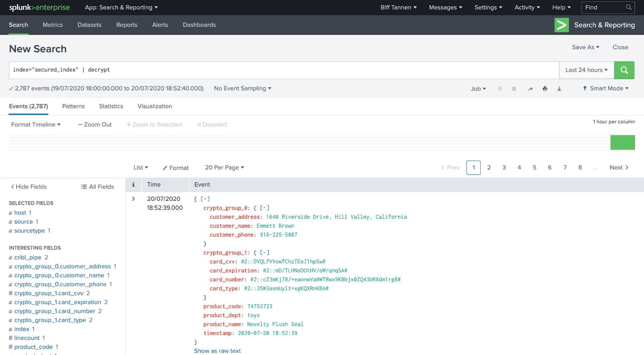644x355 pixels.
Task: Go to the Dashboards nav item
Action: click(199, 25)
